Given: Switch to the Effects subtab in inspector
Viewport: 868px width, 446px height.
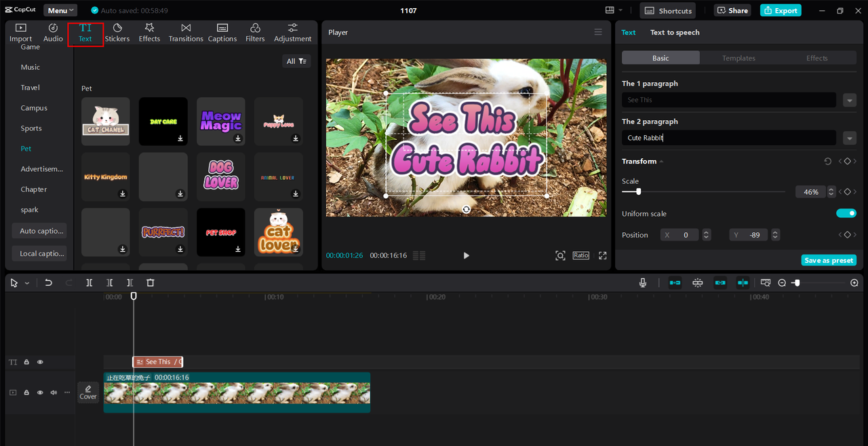Looking at the screenshot, I should 816,58.
